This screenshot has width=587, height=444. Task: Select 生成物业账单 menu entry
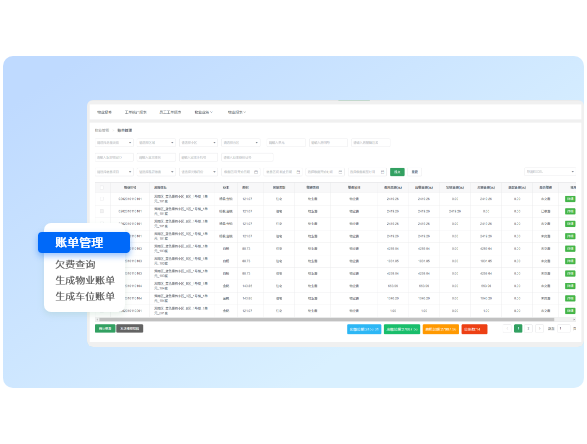tap(85, 280)
